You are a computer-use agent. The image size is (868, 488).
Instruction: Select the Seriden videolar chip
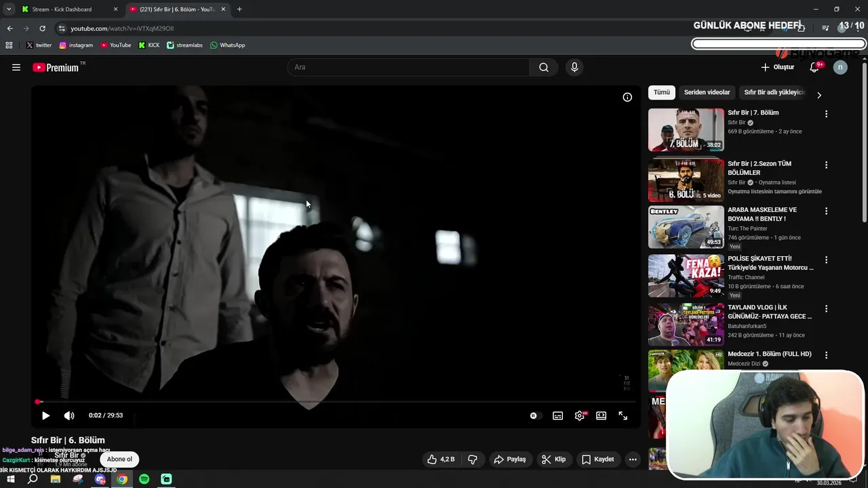pyautogui.click(x=707, y=92)
